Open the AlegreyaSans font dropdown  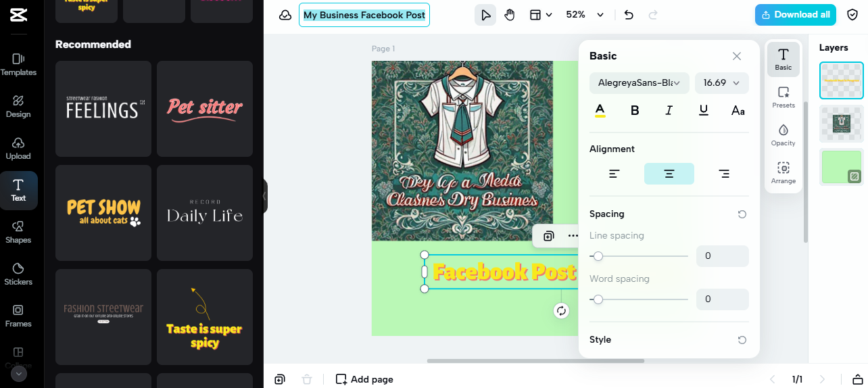pos(640,82)
